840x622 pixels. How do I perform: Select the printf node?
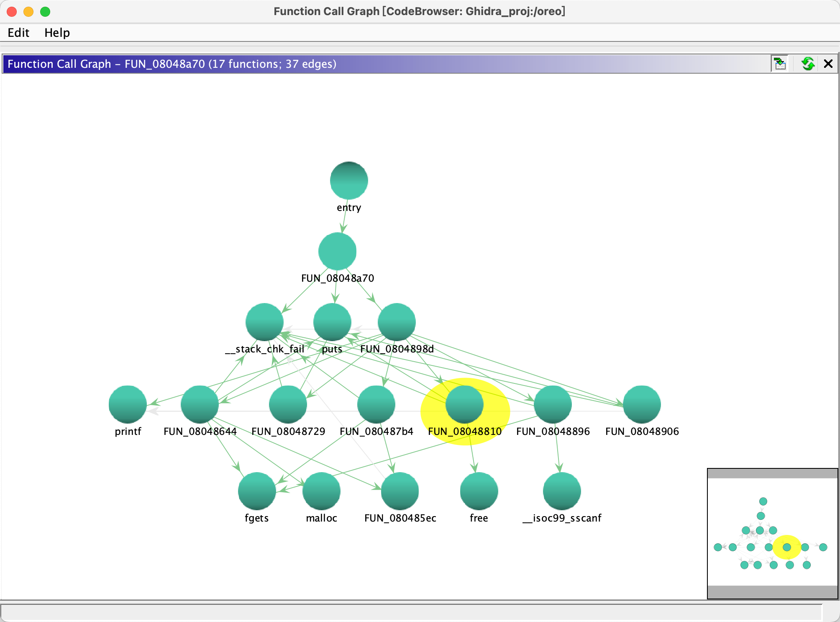coord(128,404)
